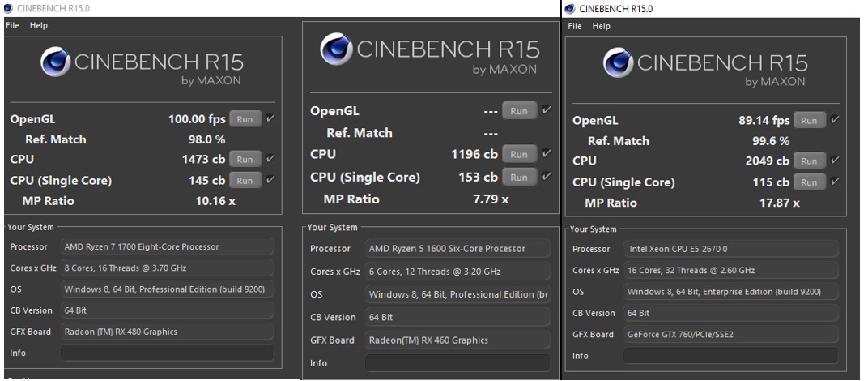Click the empty Info field in the RX 460 window
868x381 pixels.
pyautogui.click(x=457, y=363)
